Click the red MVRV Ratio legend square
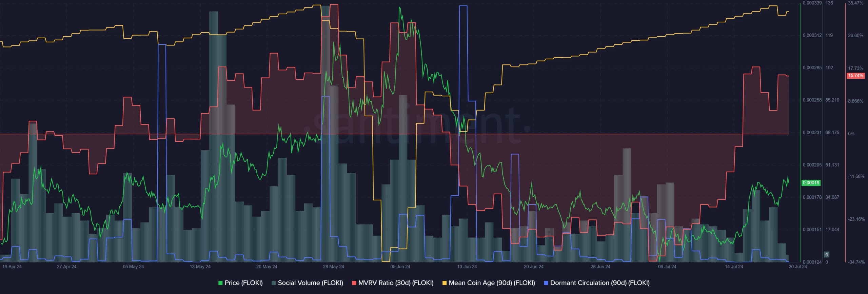This screenshot has width=868, height=294. pyautogui.click(x=354, y=283)
